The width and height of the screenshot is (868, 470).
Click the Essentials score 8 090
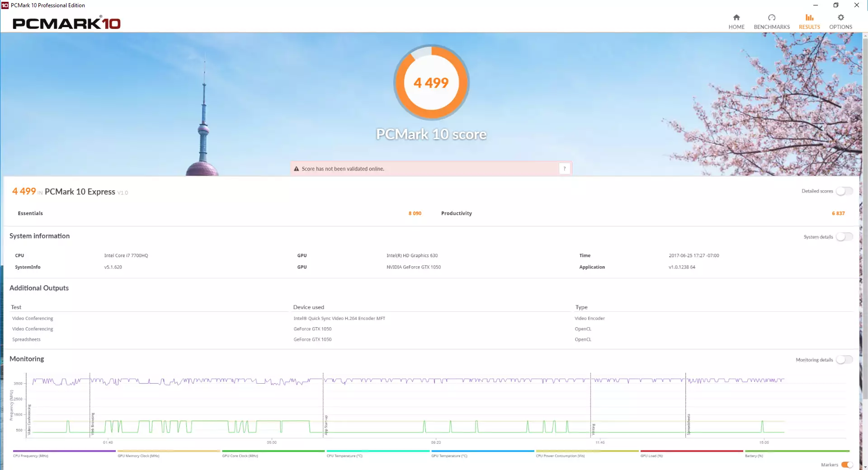click(x=415, y=213)
